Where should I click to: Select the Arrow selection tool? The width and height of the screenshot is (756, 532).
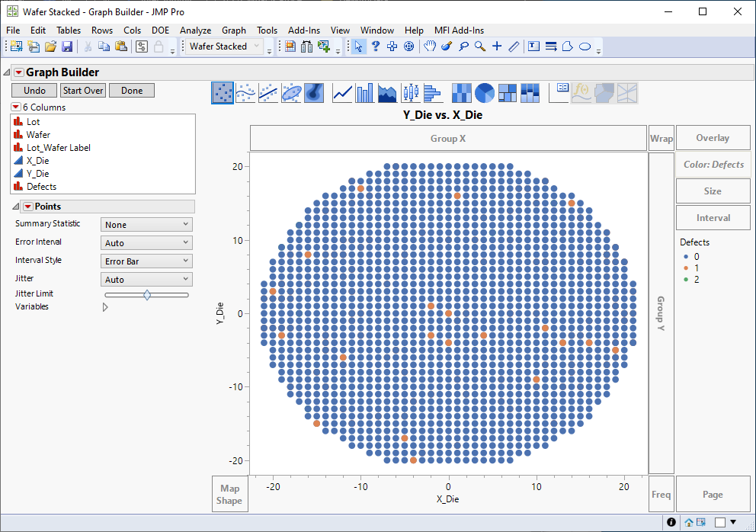(358, 46)
